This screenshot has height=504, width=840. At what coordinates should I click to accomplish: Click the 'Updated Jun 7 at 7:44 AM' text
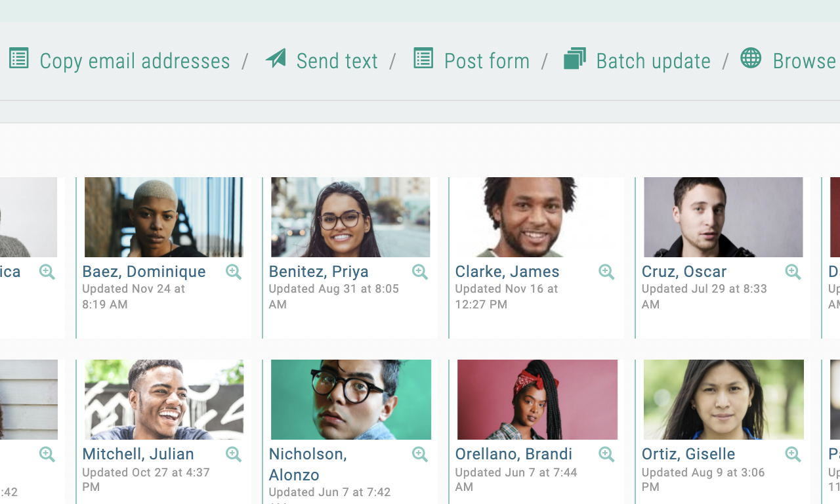click(516, 480)
